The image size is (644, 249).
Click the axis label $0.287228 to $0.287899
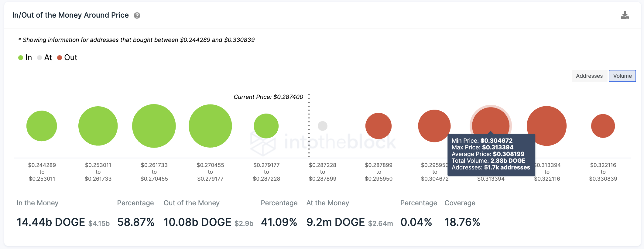pyautogui.click(x=323, y=172)
